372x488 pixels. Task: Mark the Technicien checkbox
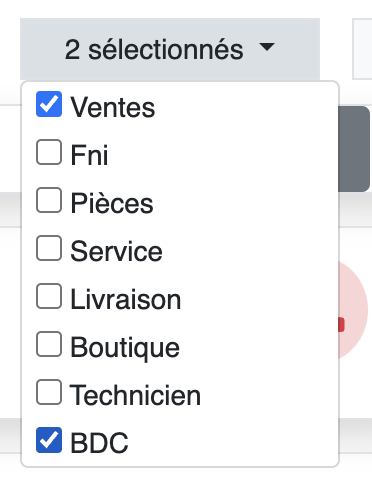pyautogui.click(x=49, y=392)
